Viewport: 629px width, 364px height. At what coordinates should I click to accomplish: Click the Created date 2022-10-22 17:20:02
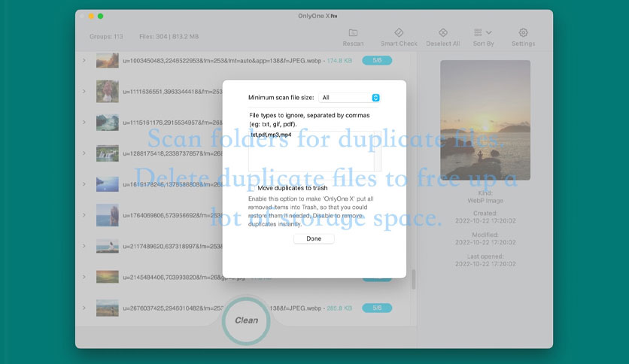tap(485, 221)
